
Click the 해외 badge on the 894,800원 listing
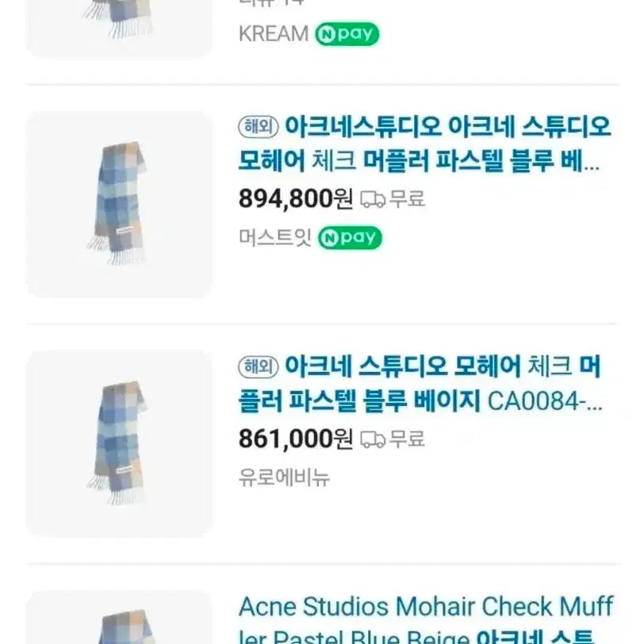click(x=258, y=126)
